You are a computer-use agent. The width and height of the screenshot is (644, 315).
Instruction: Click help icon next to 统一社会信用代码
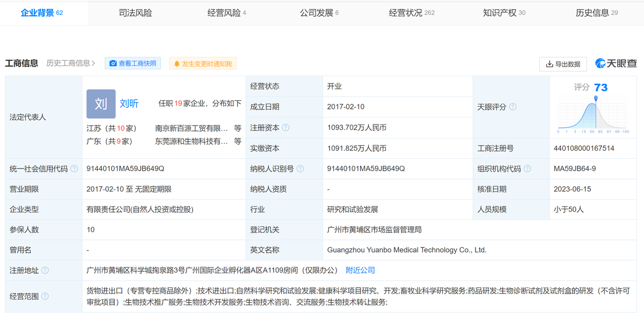coord(74,169)
